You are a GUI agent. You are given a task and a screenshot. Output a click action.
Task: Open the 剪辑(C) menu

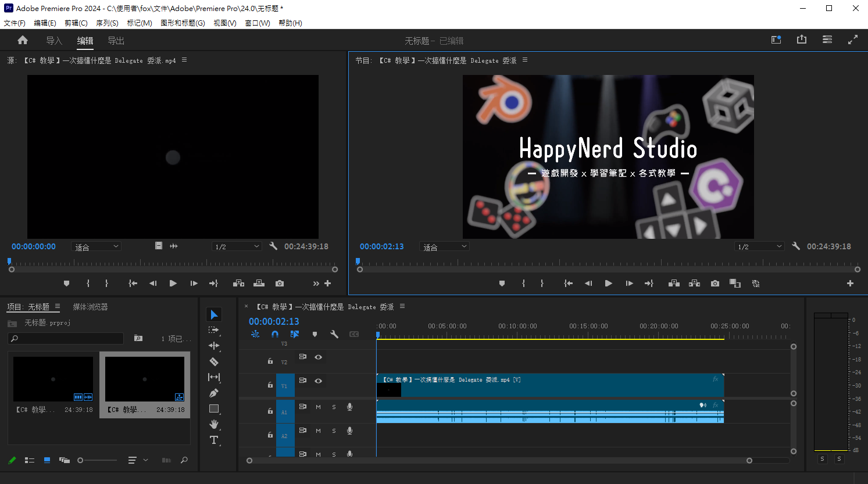click(76, 23)
